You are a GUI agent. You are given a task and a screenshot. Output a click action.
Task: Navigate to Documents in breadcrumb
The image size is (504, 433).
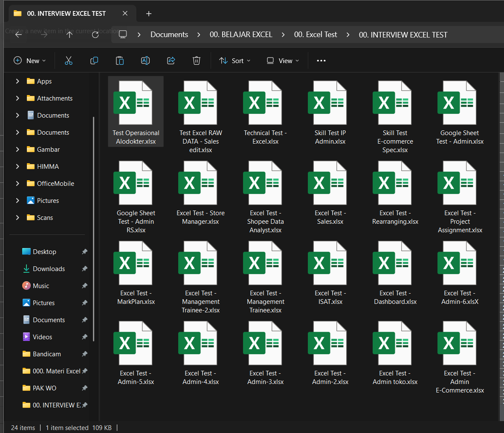click(x=169, y=35)
